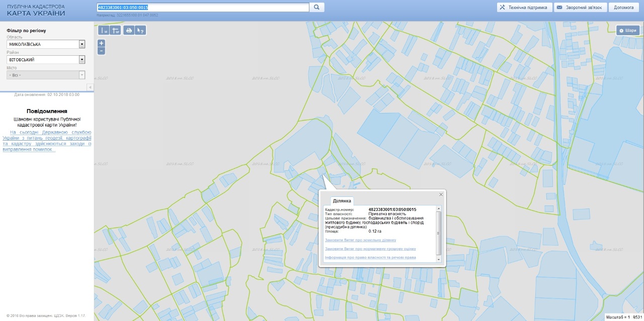The height and width of the screenshot is (321, 644).
Task: Open the Район dropdown ВІТОВСЬКИЙ
Action: coord(46,59)
